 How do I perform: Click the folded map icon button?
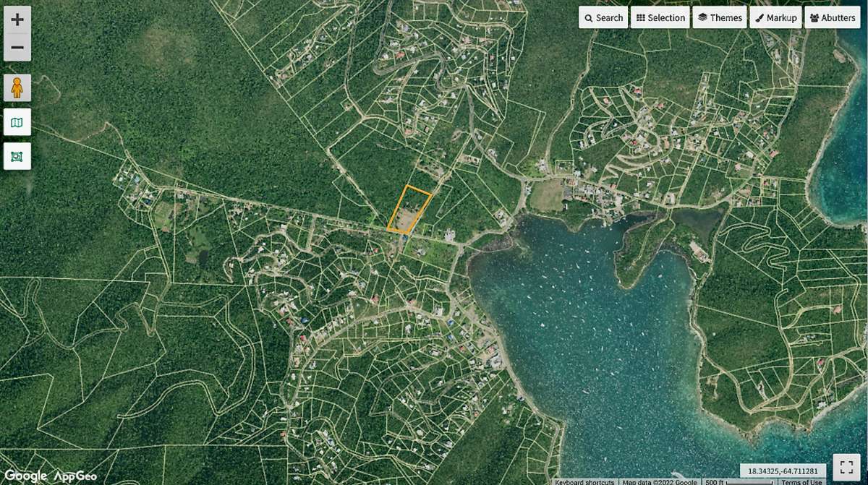tap(17, 122)
